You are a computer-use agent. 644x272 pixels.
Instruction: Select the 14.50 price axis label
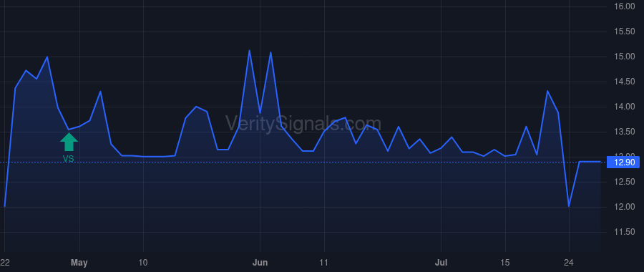(624, 82)
